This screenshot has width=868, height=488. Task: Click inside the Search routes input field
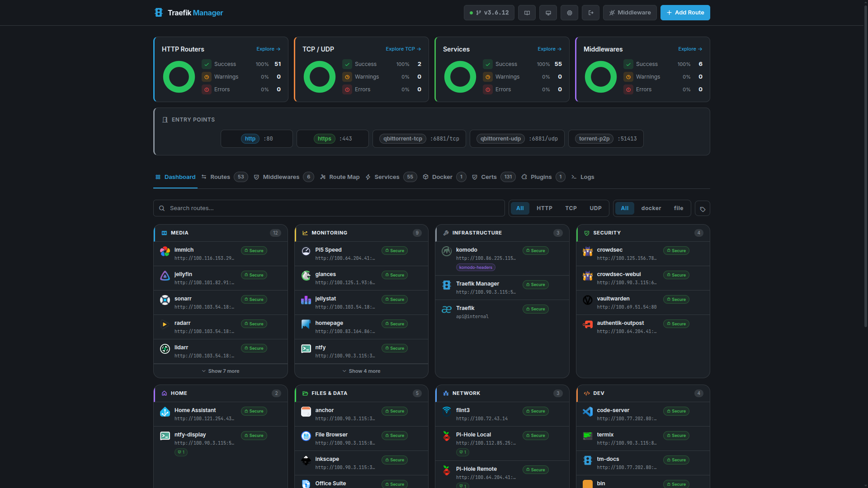[316, 208]
